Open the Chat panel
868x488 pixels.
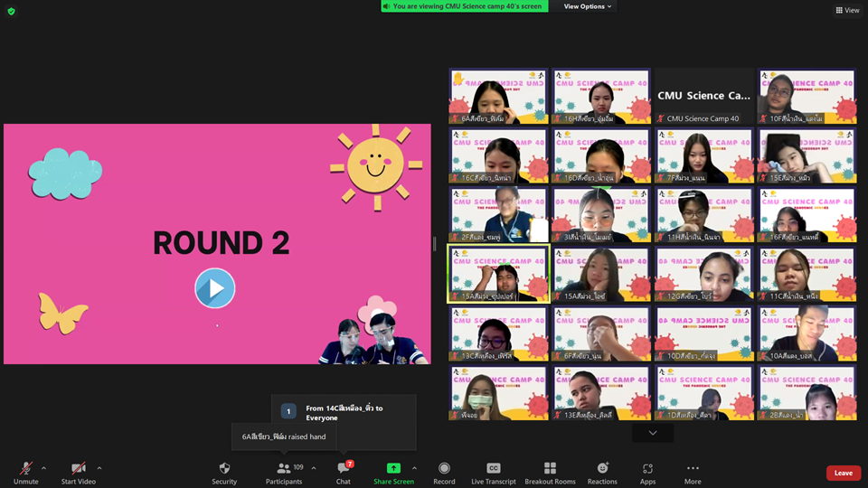(x=343, y=472)
